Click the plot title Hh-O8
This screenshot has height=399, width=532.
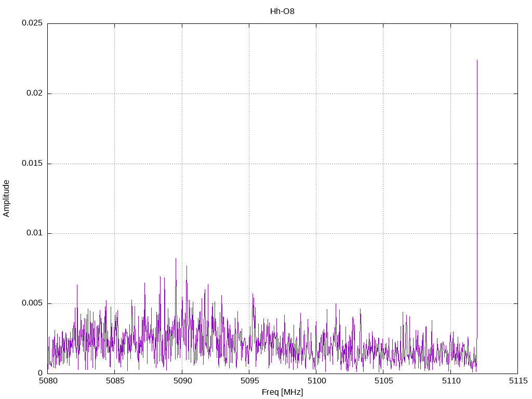pyautogui.click(x=282, y=11)
